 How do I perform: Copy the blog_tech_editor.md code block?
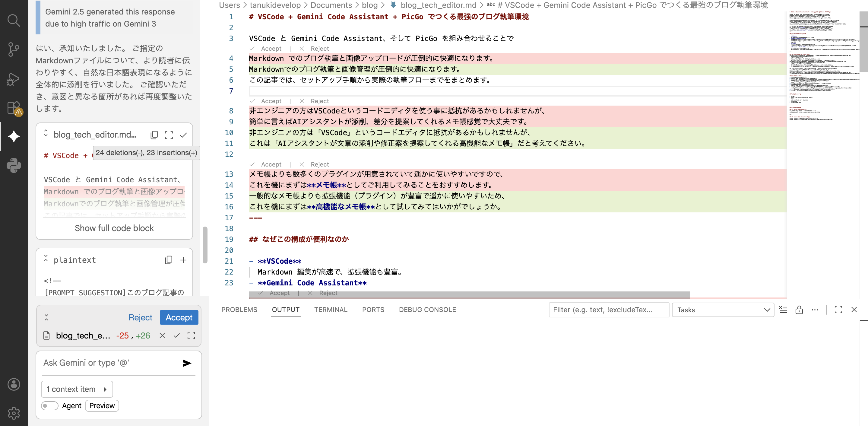coord(154,135)
